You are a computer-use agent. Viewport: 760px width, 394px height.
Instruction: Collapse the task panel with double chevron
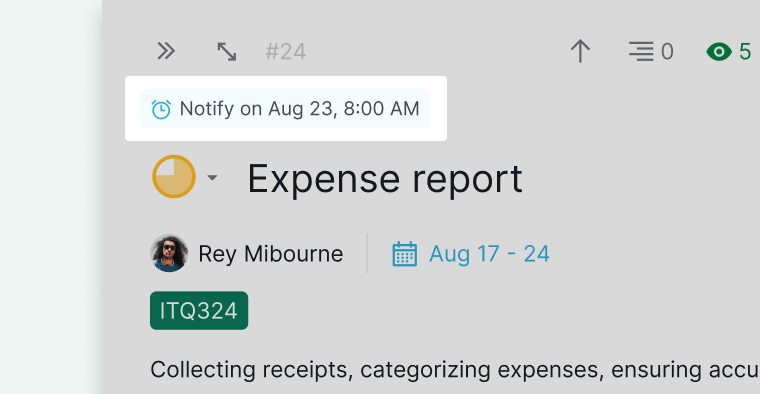(x=166, y=51)
